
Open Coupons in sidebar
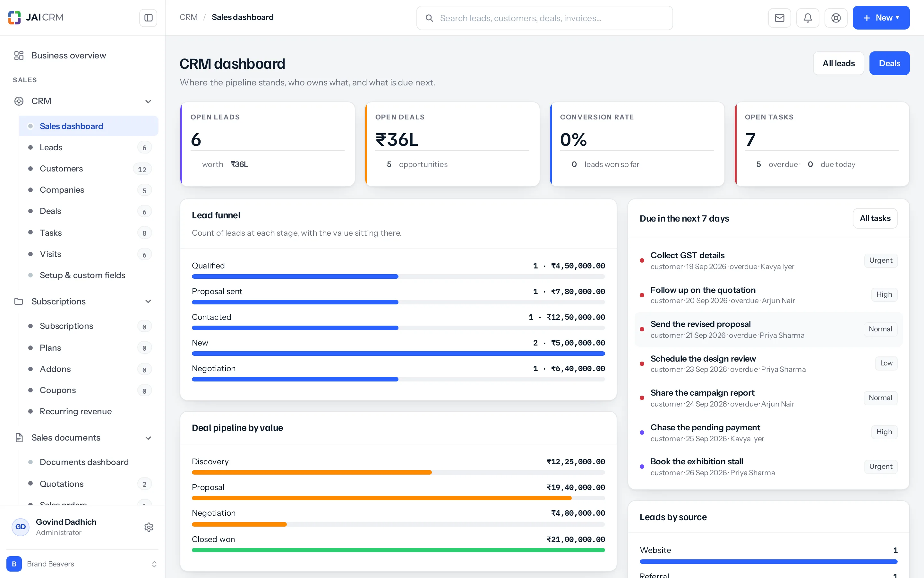[89, 390]
